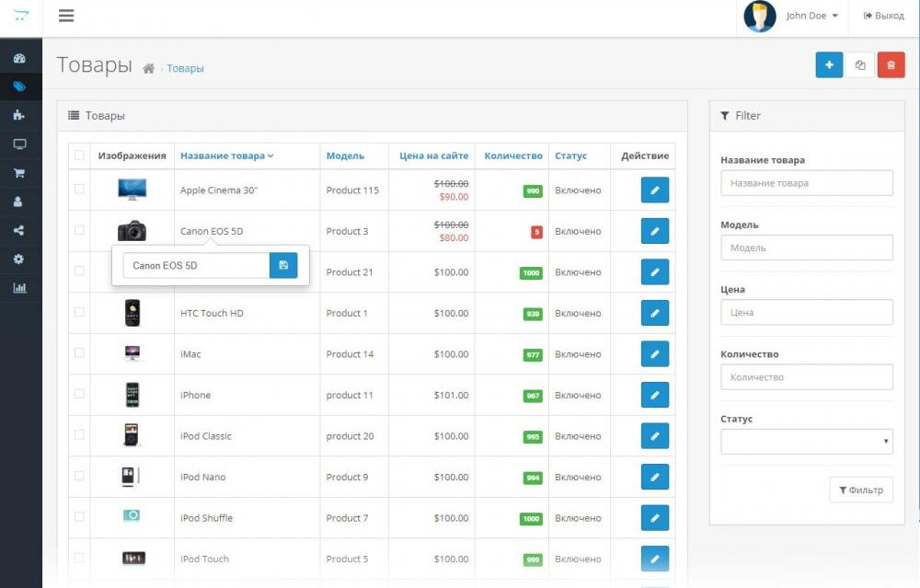Viewport: 920px width, 588px height.
Task: Click the save icon next to Canon EOS 5D field
Action: 283,266
